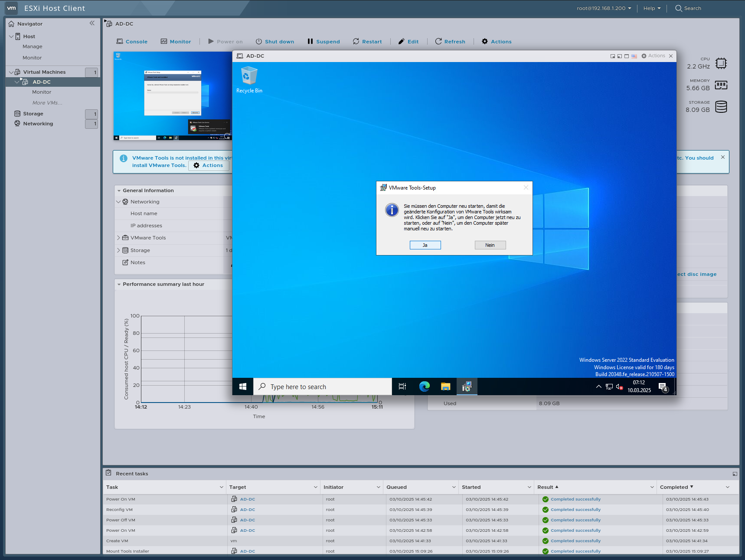This screenshot has width=745, height=560.
Task: Click the Search magnifier in top bar
Action: click(678, 8)
